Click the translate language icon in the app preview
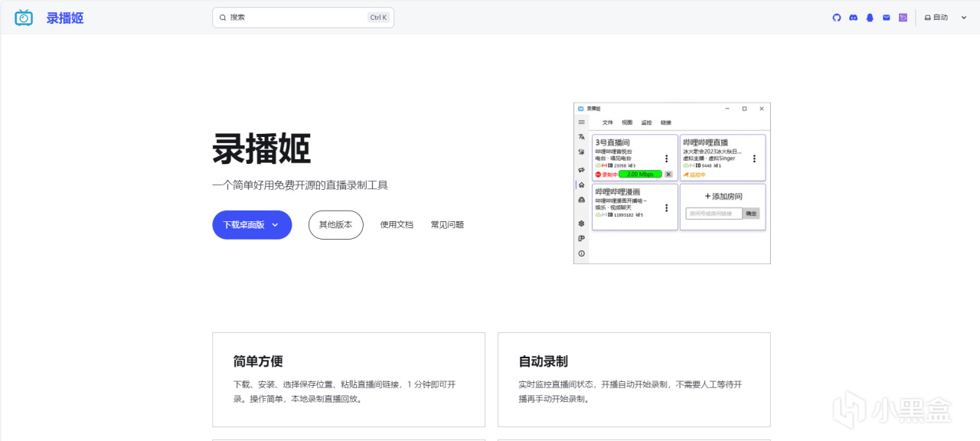Screen dimensions: 980x441 [x=581, y=136]
